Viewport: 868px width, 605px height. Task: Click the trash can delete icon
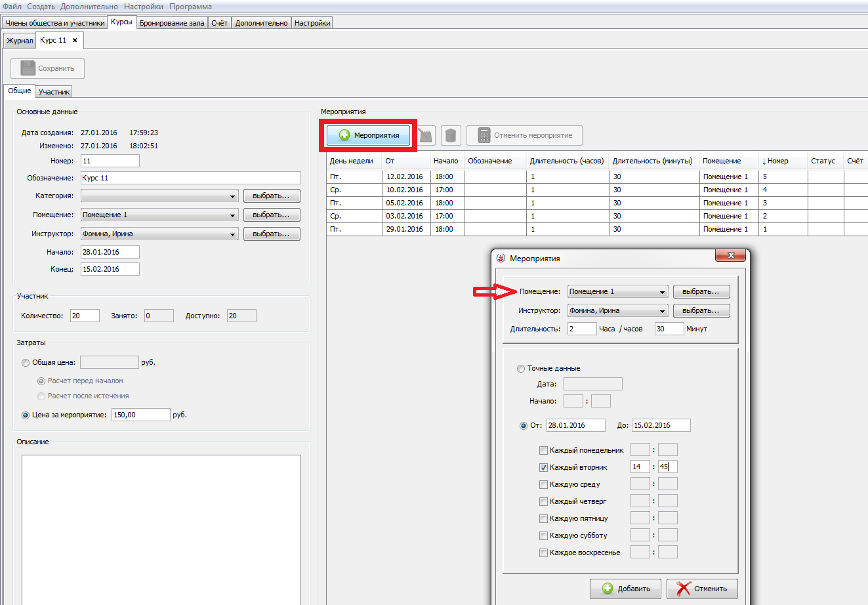[x=451, y=136]
